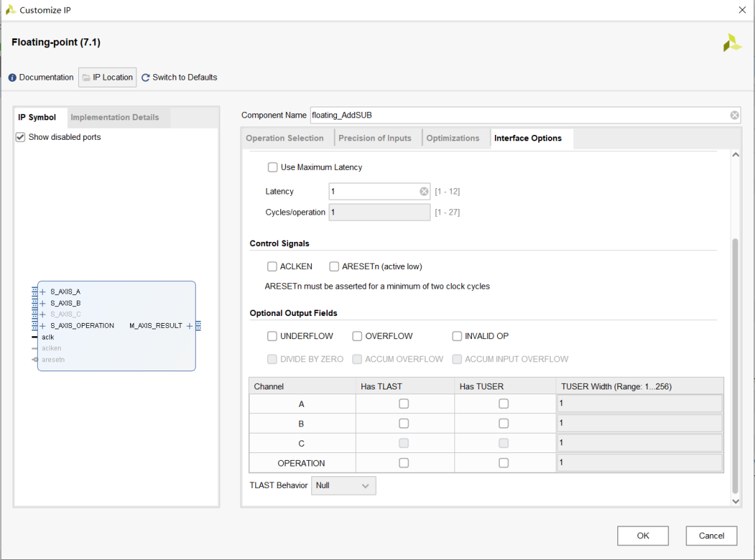This screenshot has height=560, width=755.
Task: Enable the ACLKEN control signal
Action: coord(272,266)
